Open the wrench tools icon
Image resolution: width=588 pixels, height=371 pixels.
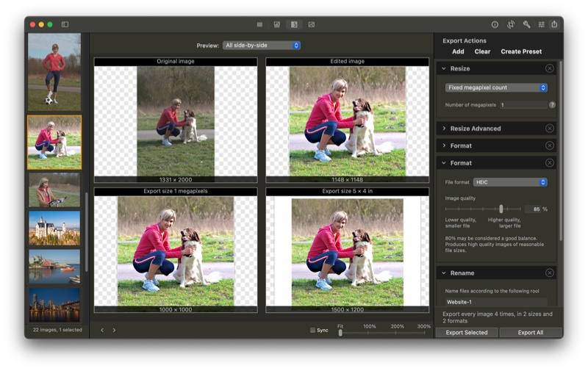526,24
